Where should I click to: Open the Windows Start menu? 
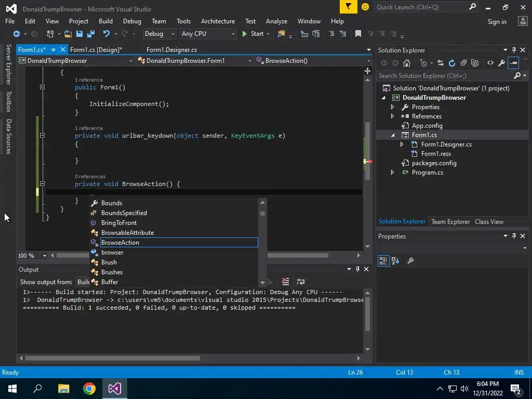(12, 389)
